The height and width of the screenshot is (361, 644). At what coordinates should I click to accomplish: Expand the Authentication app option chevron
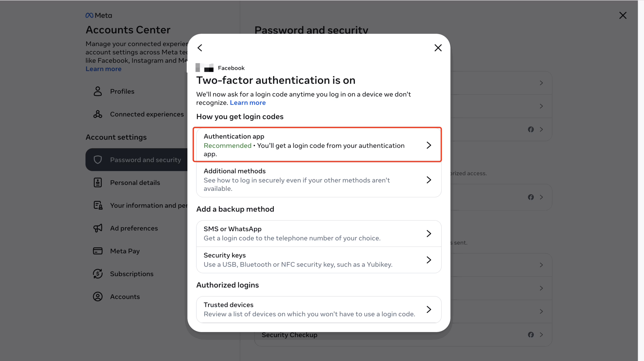pos(429,145)
